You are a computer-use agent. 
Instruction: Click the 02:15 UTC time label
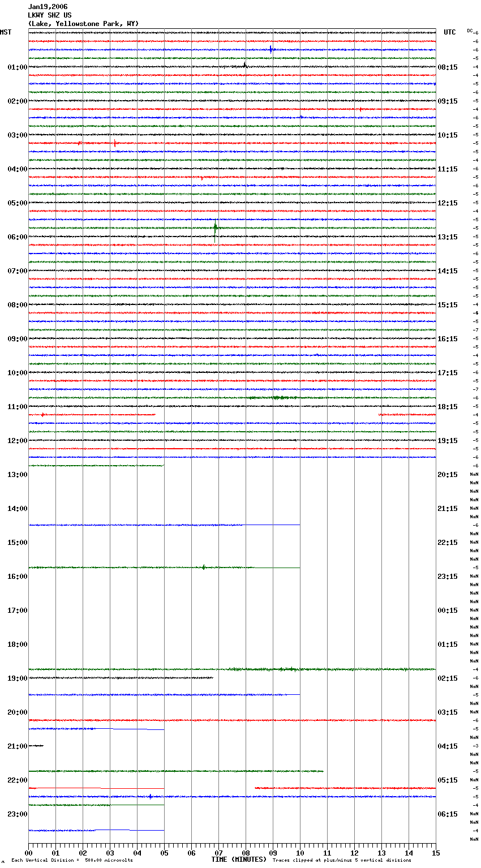[448, 678]
